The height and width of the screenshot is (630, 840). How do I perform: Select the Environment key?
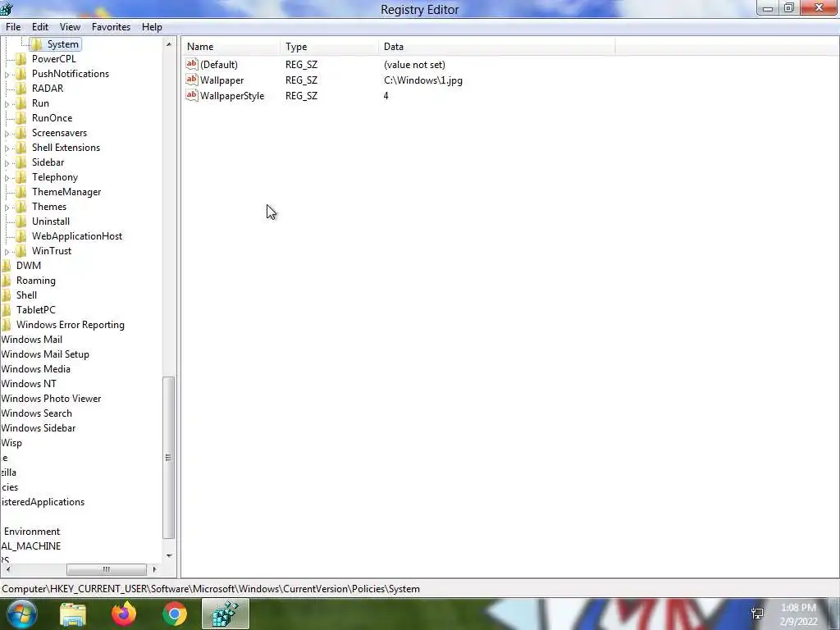(x=32, y=532)
